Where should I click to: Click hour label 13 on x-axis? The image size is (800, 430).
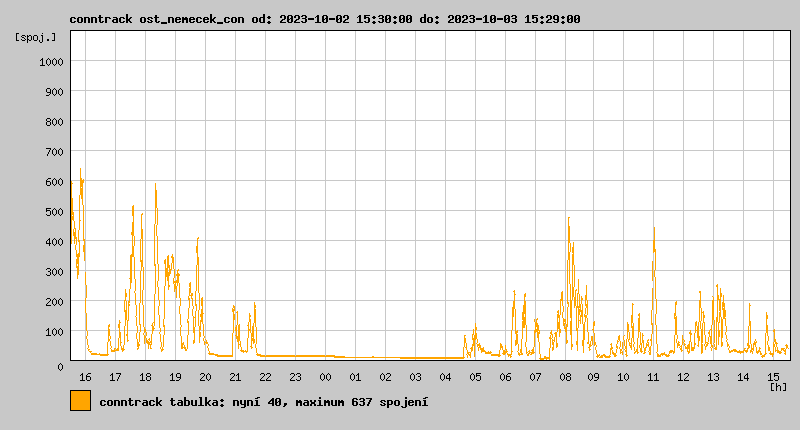click(713, 377)
